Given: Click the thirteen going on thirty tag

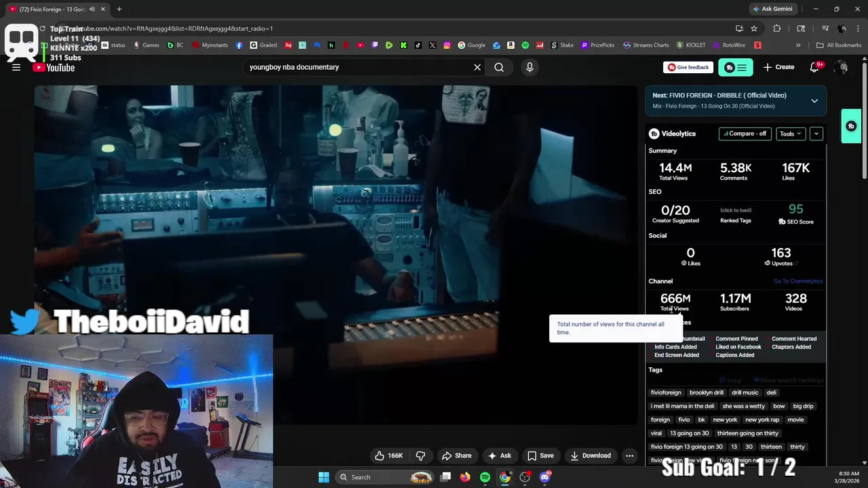Looking at the screenshot, I should coord(748,433).
